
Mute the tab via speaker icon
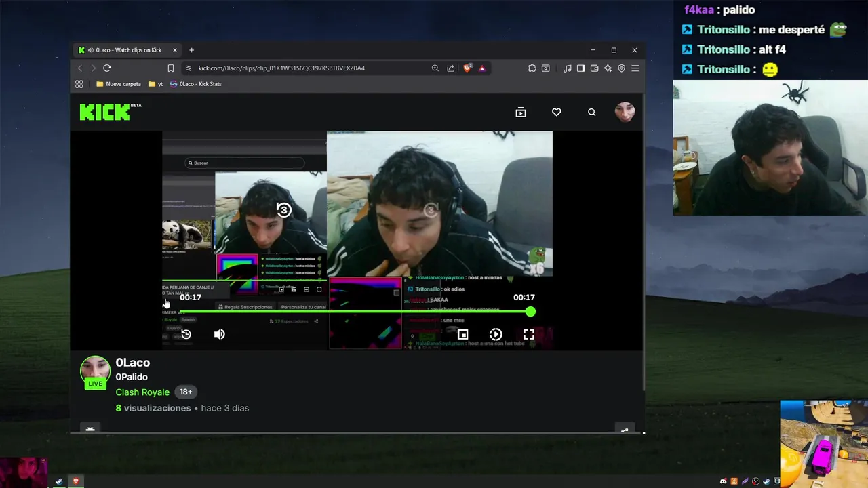(x=91, y=50)
